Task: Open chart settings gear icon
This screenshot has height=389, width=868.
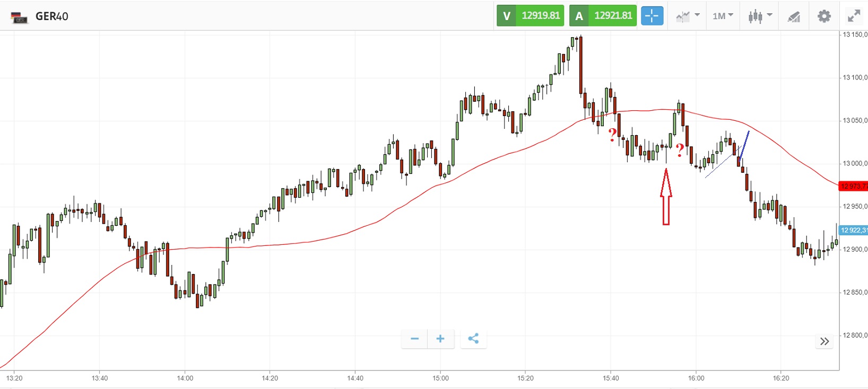Action: pyautogui.click(x=824, y=16)
